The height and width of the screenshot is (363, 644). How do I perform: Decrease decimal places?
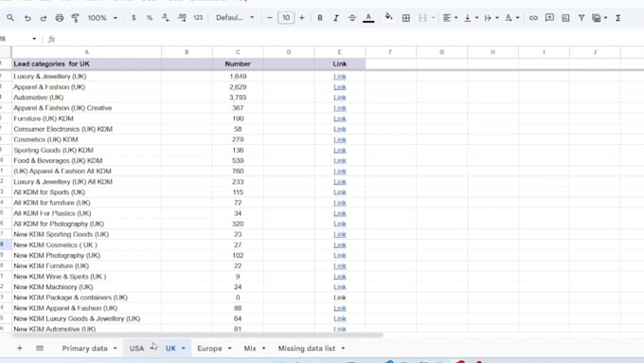166,18
